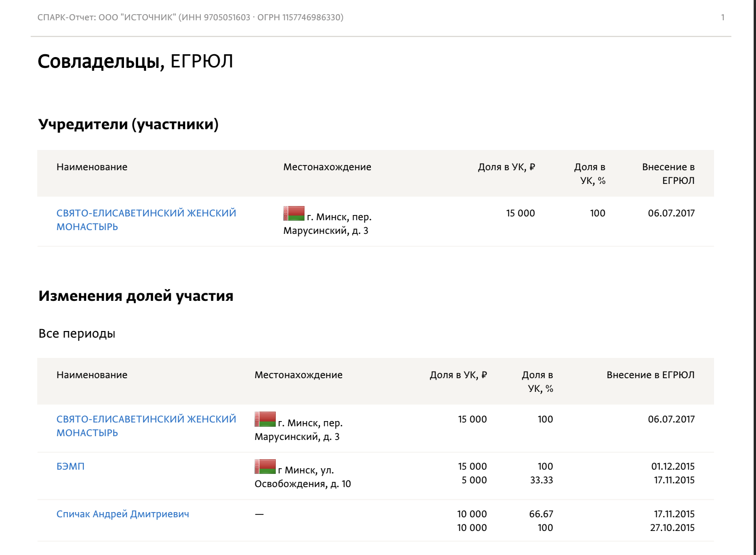Click date 06.07.2017 in Учредители table
756x555 pixels.
671,213
